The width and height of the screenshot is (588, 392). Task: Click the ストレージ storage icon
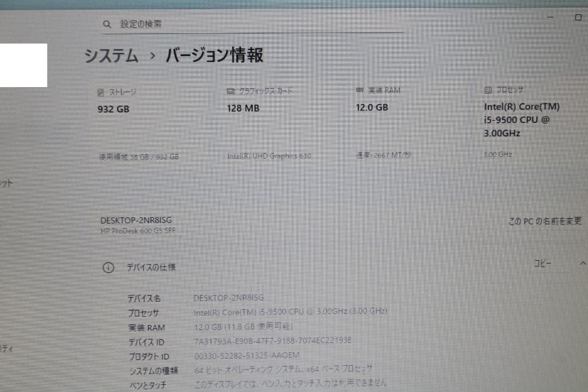(102, 91)
